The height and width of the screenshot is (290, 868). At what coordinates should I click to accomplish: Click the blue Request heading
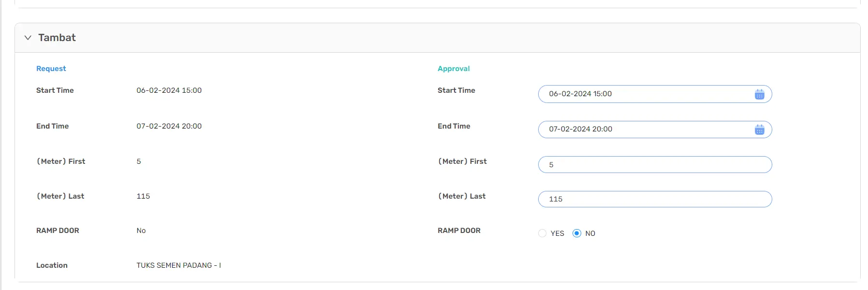[51, 69]
